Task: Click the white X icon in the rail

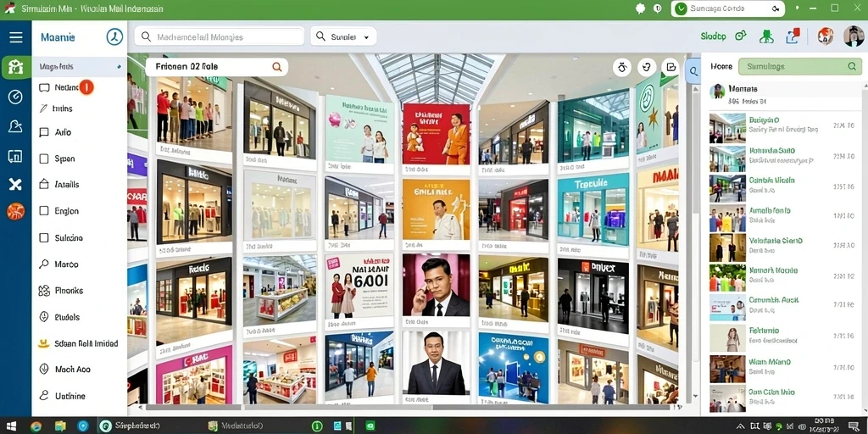Action: point(15,184)
